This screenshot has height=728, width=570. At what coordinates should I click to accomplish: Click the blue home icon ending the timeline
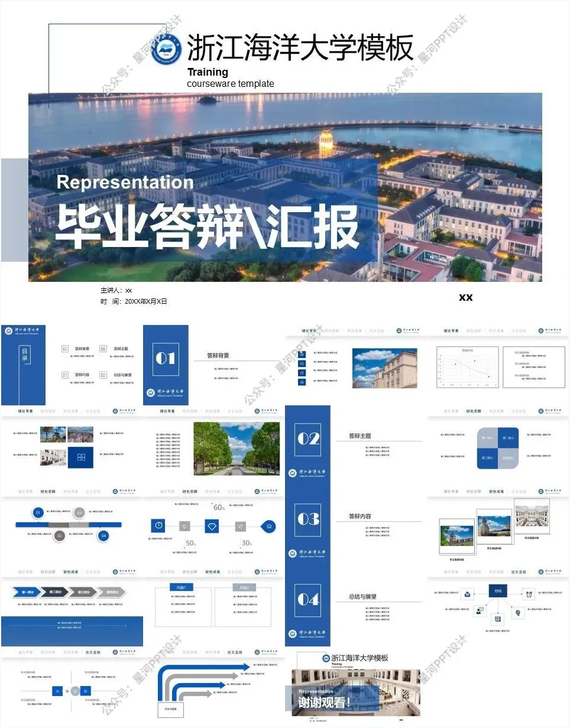point(268,526)
